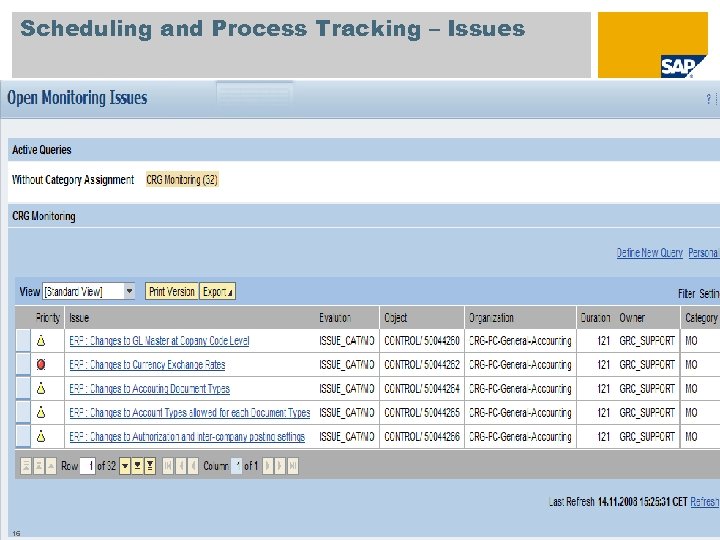The image size is (720, 540).
Task: Open ERP Changes to Currency Exchange Rates link
Action: (147, 365)
